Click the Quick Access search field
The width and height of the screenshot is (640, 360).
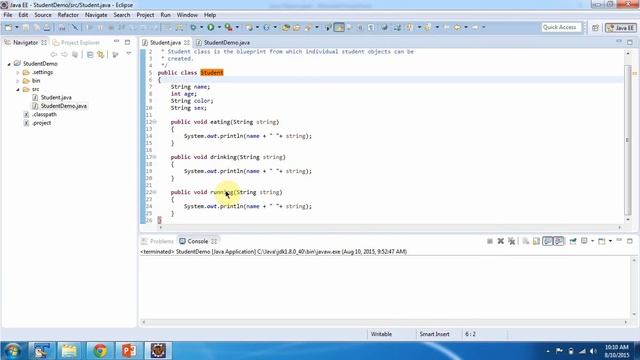(561, 27)
